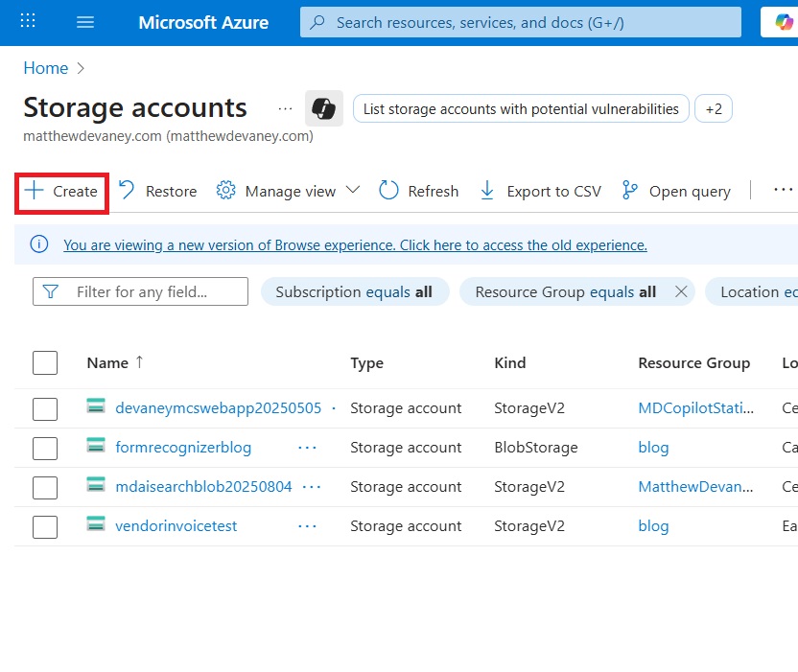Click the Microsoft Azure logo text

(x=203, y=22)
